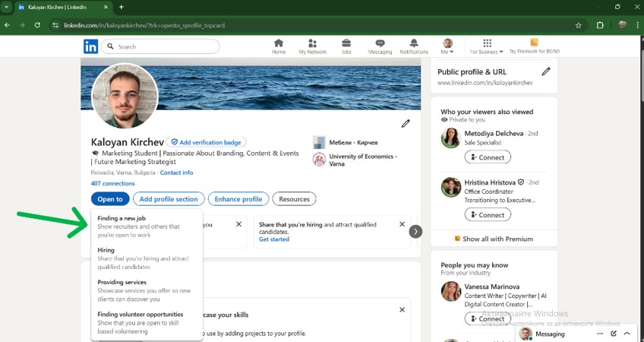View 407 connections
The width and height of the screenshot is (644, 342).
point(112,183)
